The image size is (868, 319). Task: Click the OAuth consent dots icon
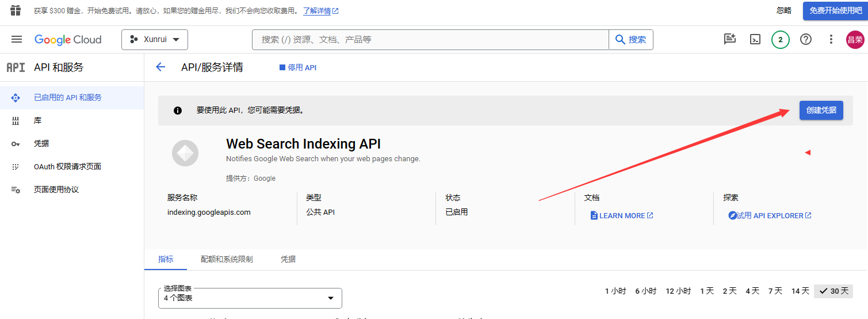pyautogui.click(x=16, y=167)
